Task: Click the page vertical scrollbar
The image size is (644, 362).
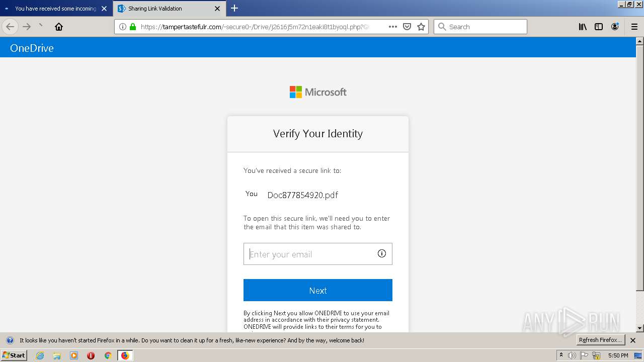Action: pyautogui.click(x=640, y=168)
